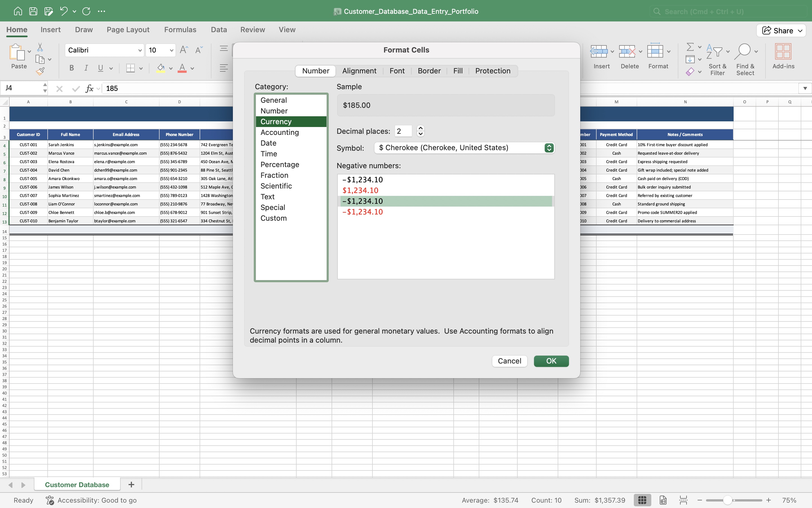
Task: Click OK in Format Cells dialog
Action: tap(551, 361)
